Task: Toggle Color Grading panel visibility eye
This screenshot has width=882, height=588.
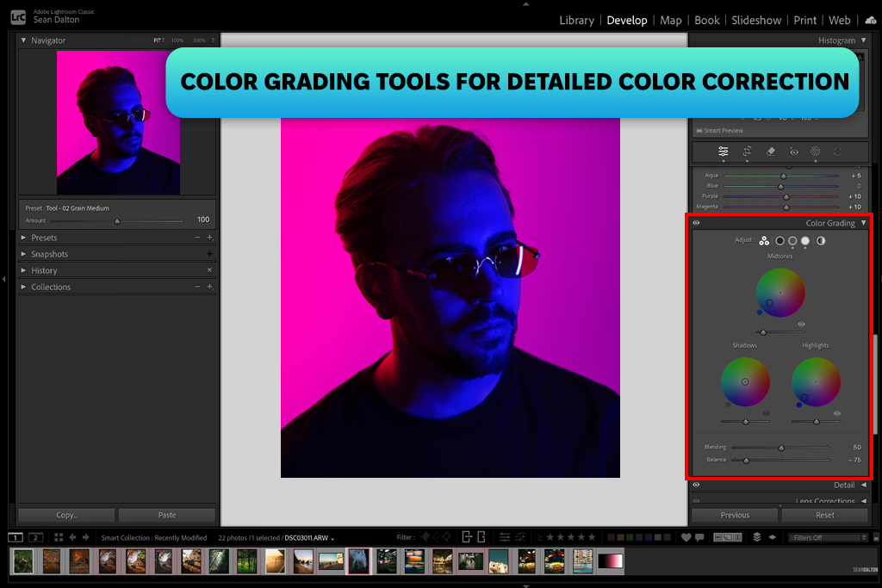Action: (696, 223)
